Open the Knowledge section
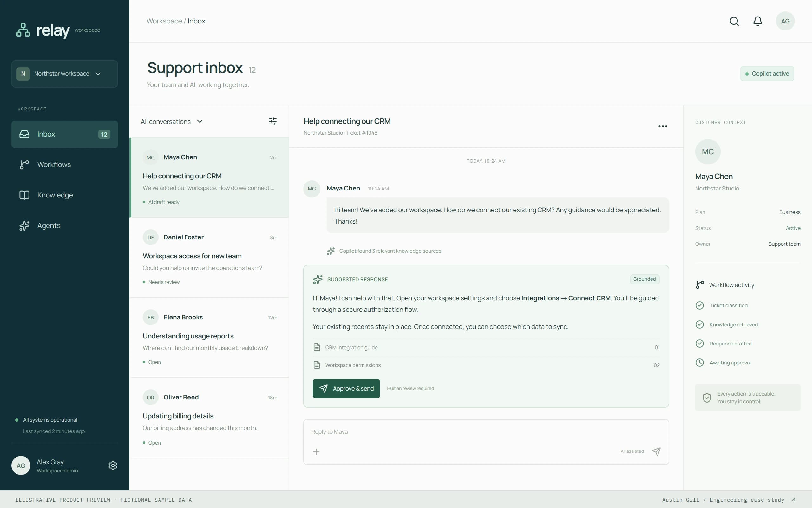This screenshot has height=508, width=812. point(64,195)
